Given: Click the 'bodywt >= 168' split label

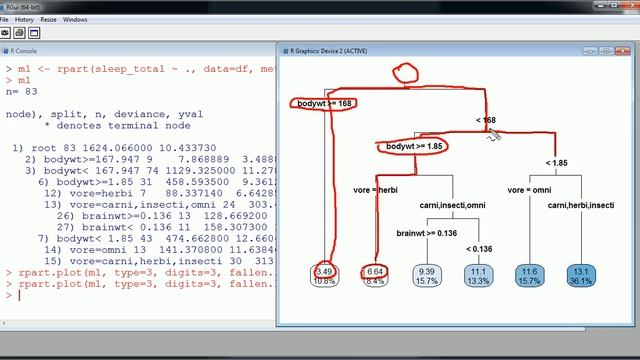Looking at the screenshot, I should coord(324,104).
